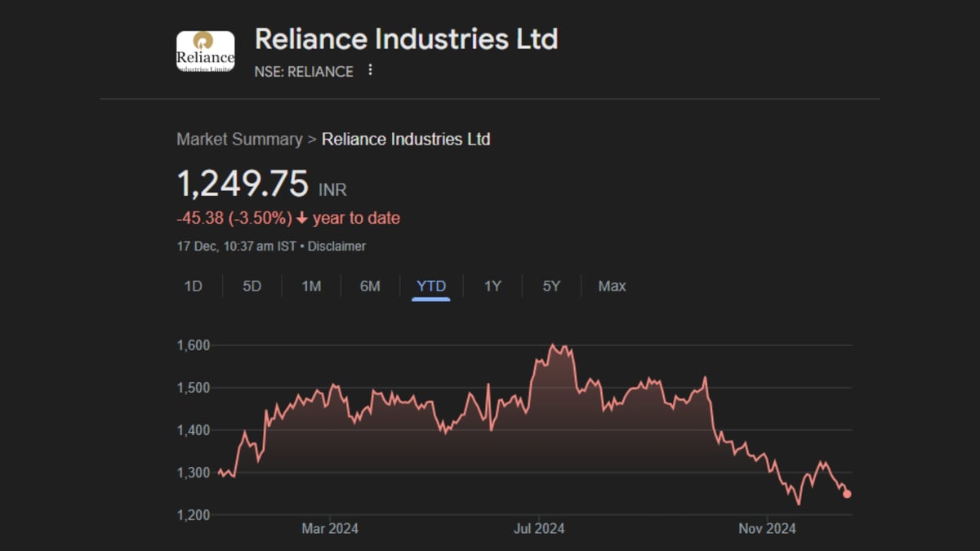
Task: Switch to the 6M chart range
Action: click(x=370, y=286)
